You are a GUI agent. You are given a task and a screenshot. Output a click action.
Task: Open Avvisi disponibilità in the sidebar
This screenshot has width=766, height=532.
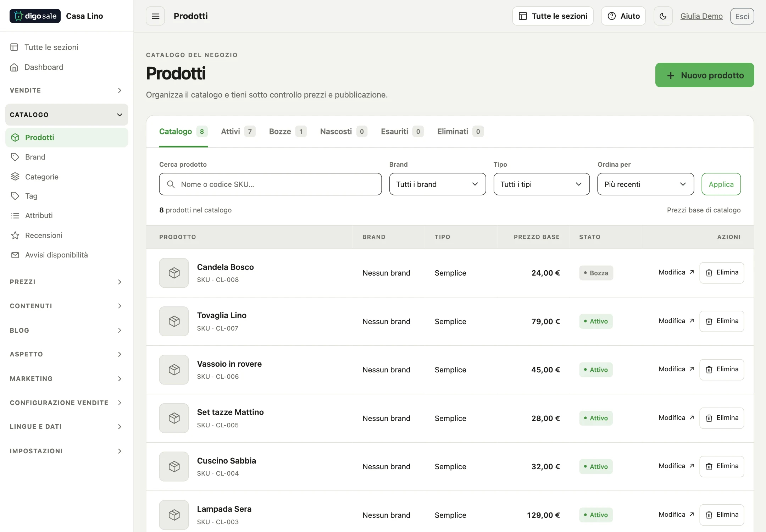67,255
